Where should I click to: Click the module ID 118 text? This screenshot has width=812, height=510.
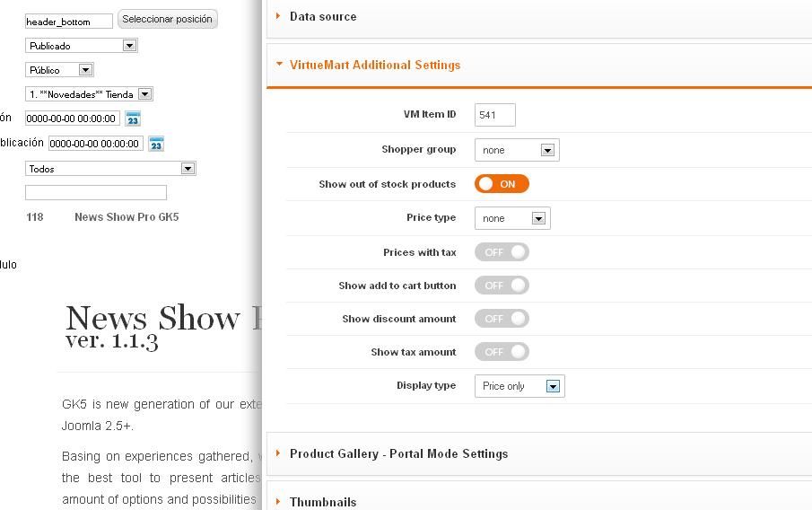(35, 217)
